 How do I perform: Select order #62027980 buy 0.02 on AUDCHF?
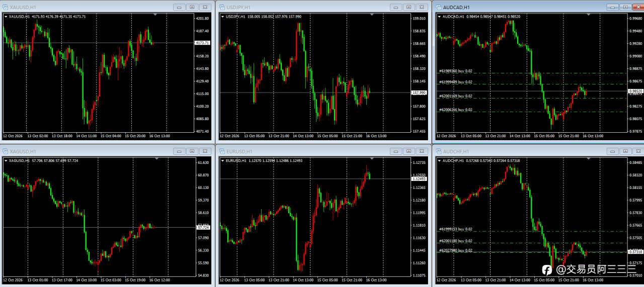tap(455, 250)
